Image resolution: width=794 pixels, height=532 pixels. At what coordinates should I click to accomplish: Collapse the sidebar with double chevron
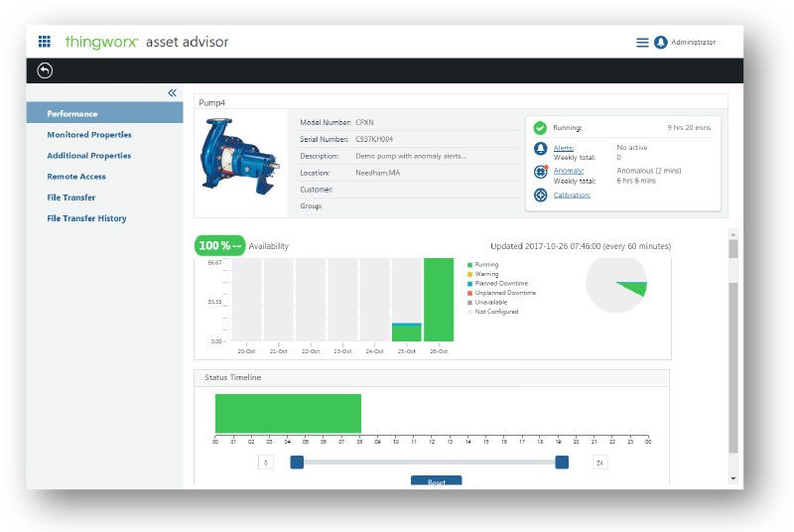(172, 92)
